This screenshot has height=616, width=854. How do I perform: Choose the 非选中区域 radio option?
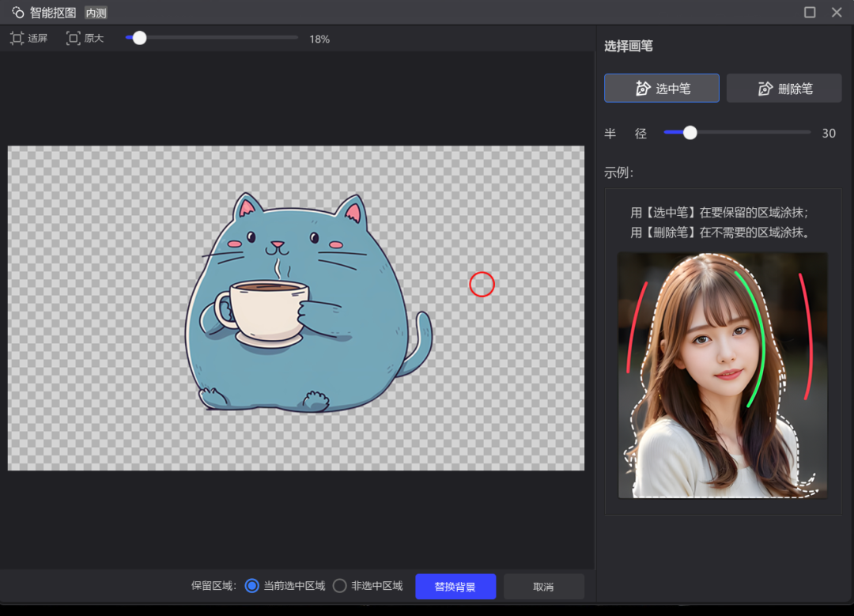click(x=340, y=586)
